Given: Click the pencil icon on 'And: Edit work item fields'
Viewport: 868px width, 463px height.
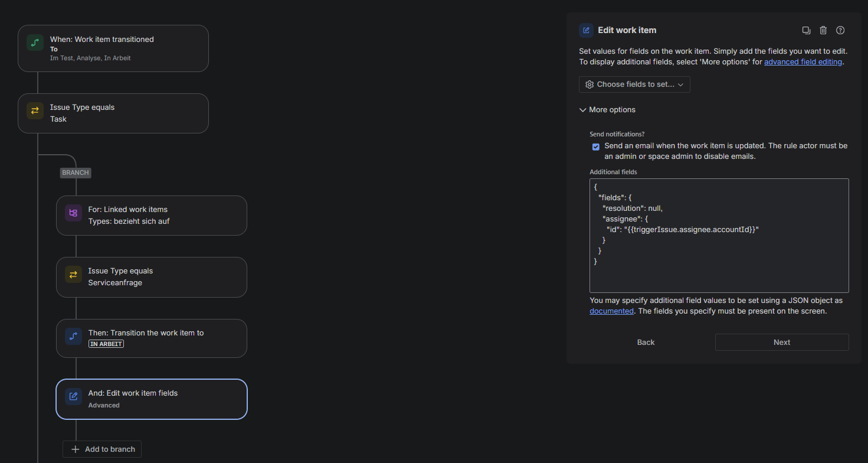Looking at the screenshot, I should (x=73, y=396).
